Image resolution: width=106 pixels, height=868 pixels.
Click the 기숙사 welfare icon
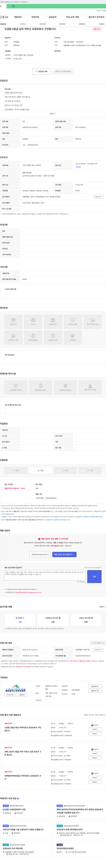33,322
